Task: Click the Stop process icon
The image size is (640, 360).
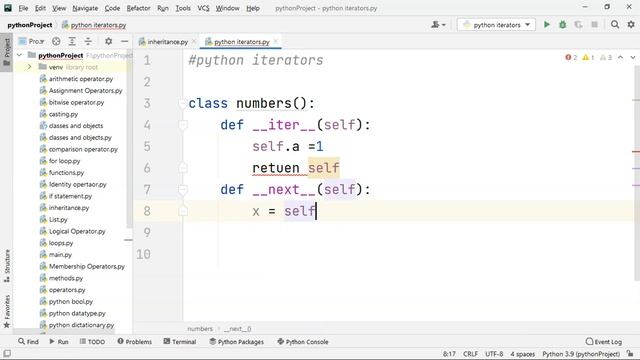Action: (x=594, y=25)
